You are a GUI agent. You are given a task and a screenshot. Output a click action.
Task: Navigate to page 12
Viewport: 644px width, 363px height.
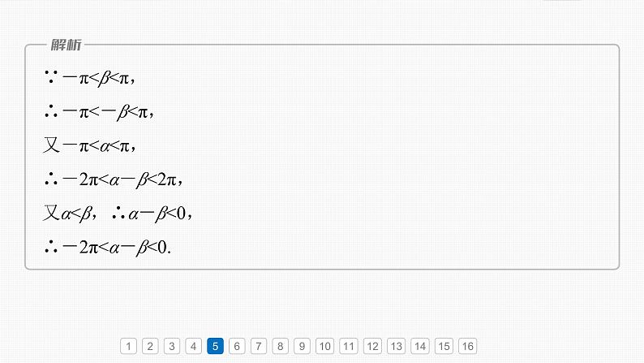tap(372, 347)
